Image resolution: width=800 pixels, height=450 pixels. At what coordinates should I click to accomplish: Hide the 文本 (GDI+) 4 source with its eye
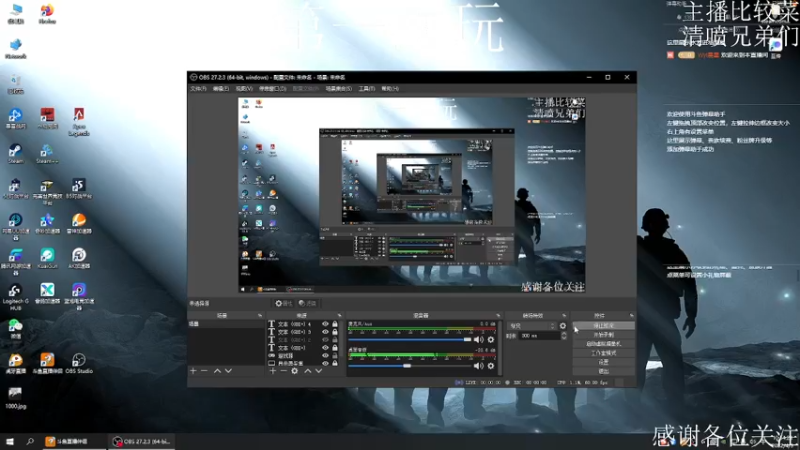pyautogui.click(x=325, y=324)
